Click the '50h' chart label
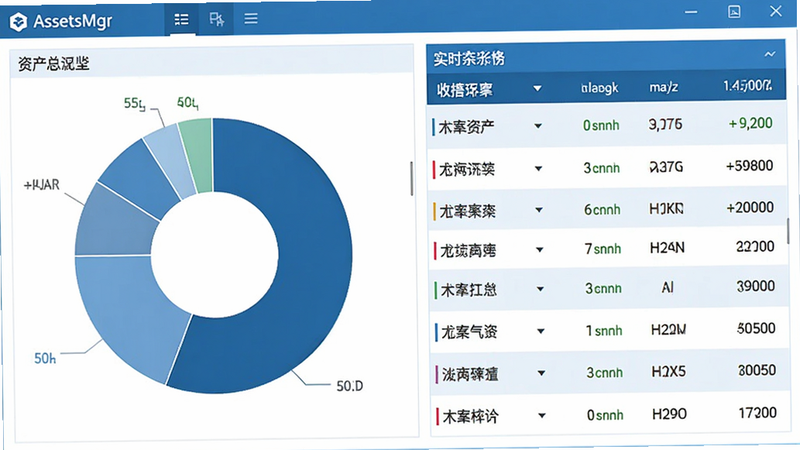This screenshot has width=800, height=450. [x=45, y=359]
